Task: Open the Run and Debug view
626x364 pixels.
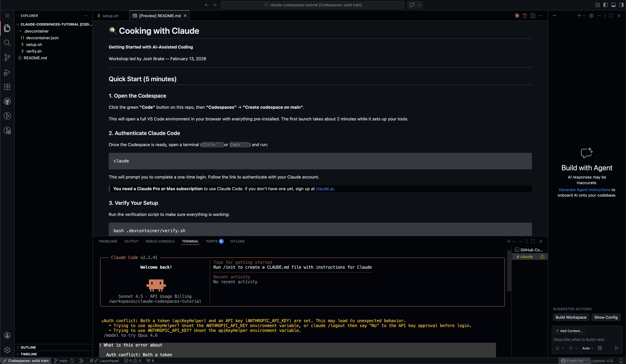Action: [7, 72]
